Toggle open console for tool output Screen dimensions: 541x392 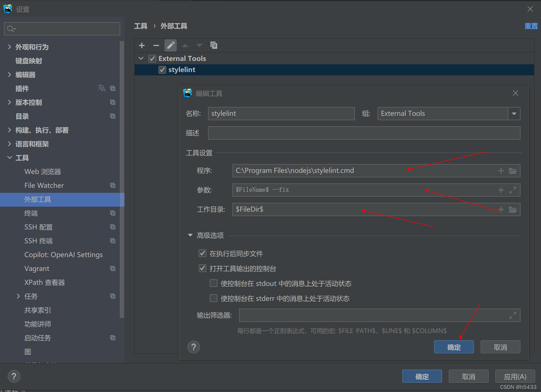pos(202,268)
